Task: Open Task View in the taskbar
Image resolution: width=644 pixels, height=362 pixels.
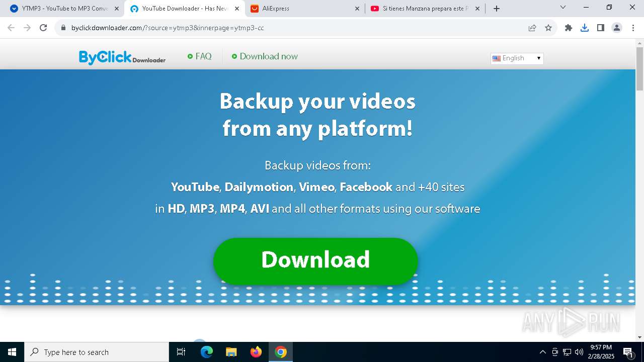Action: point(181,352)
